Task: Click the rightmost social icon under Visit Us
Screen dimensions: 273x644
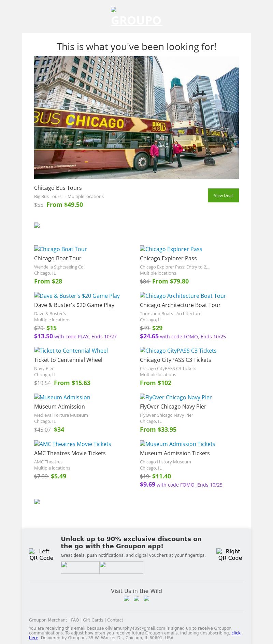Action: [x=146, y=598]
